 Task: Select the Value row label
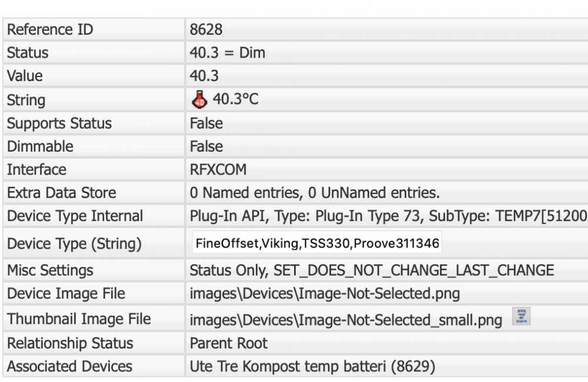tap(25, 76)
